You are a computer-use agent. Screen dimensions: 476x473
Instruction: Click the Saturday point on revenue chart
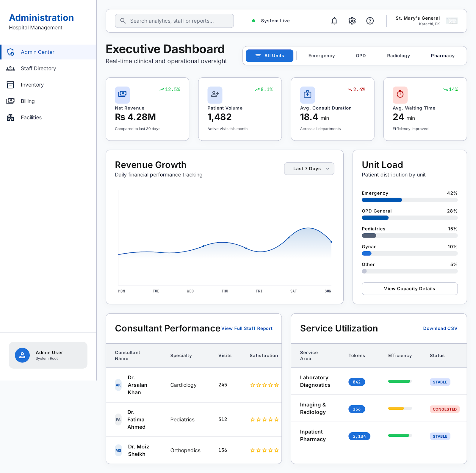(289, 238)
